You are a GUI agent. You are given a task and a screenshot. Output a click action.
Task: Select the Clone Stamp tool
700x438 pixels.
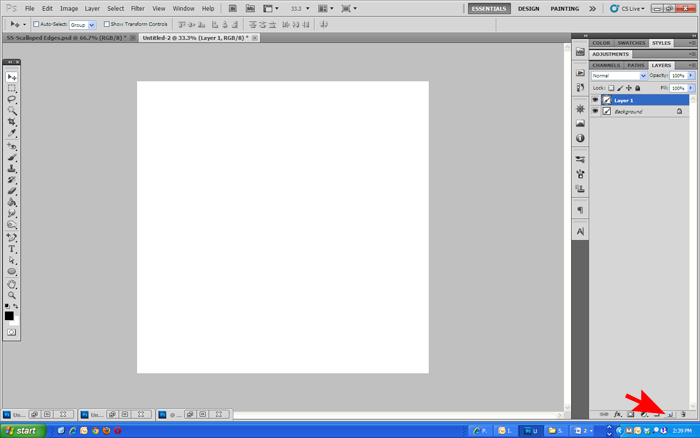[12, 169]
